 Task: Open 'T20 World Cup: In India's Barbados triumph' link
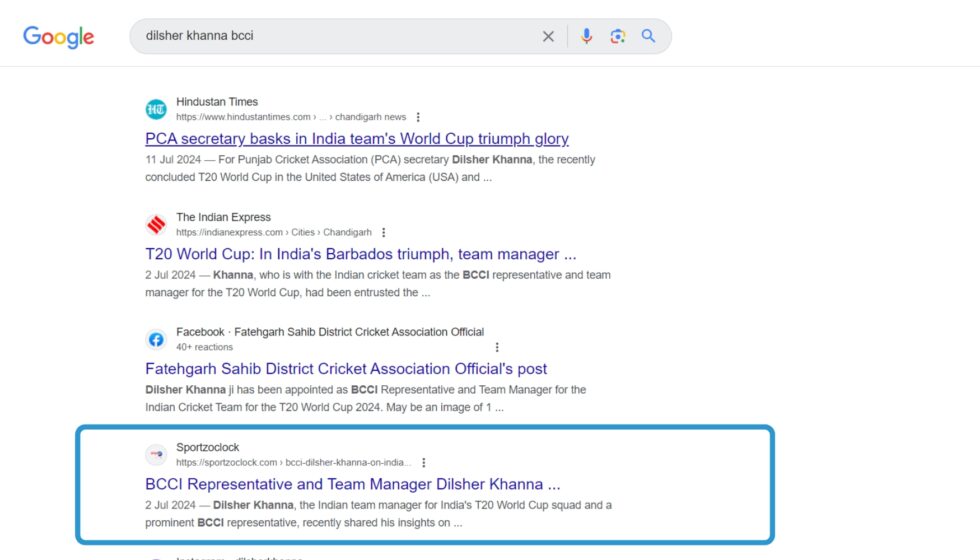click(361, 254)
